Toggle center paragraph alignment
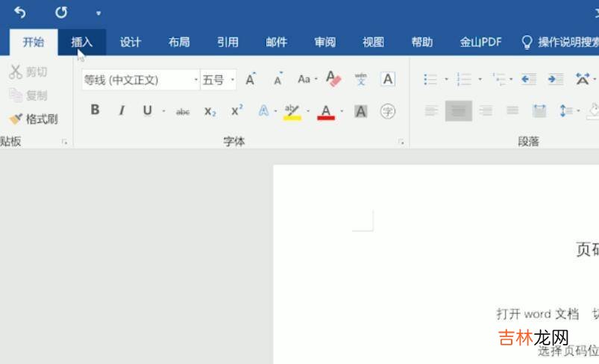599x364 pixels. point(458,111)
